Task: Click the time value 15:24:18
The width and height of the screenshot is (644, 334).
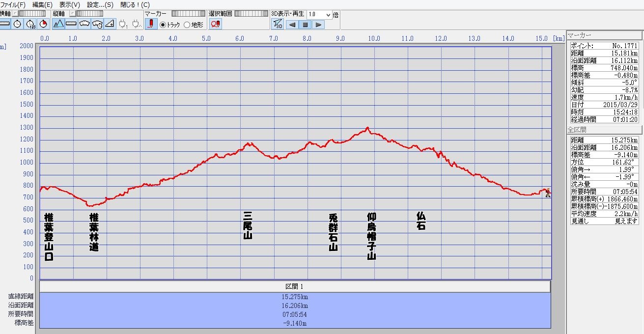Action: (x=624, y=112)
